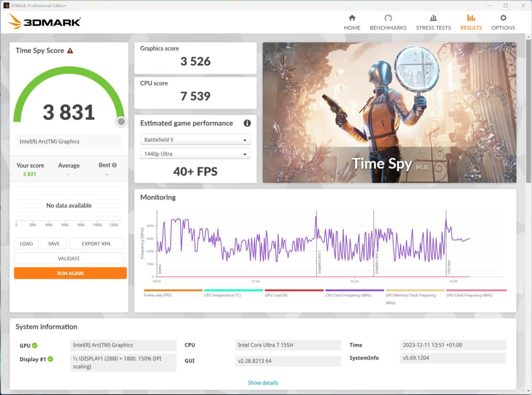Image resolution: width=532 pixels, height=395 pixels.
Task: Click the Time value 2023-12-11 13:51
Action: (x=453, y=345)
